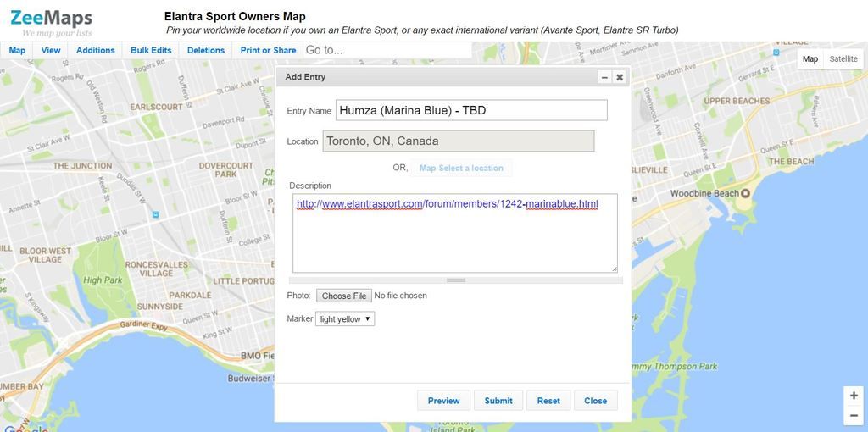Click THE JUNCTION neighborhood label
Image resolution: width=868 pixels, height=432 pixels.
click(82, 165)
